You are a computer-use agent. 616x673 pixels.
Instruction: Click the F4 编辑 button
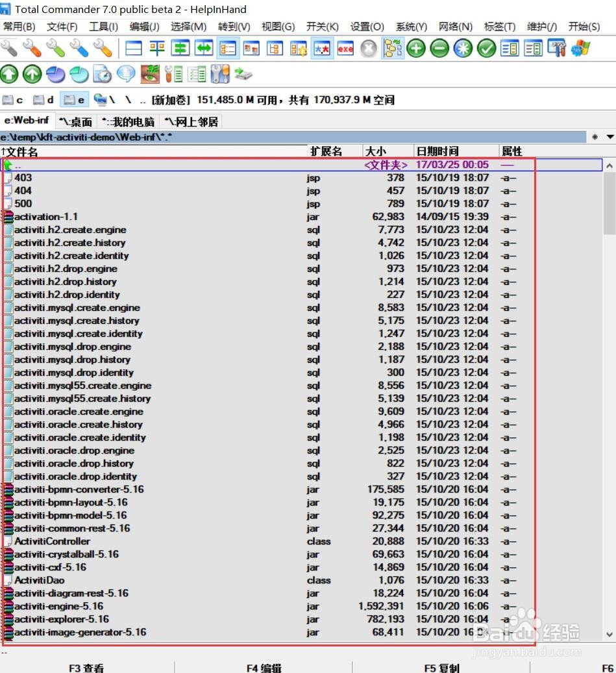[264, 667]
